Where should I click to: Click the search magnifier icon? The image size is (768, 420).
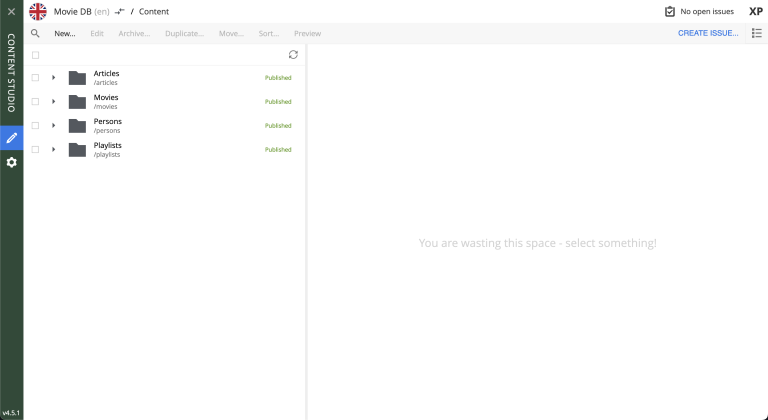[35, 33]
